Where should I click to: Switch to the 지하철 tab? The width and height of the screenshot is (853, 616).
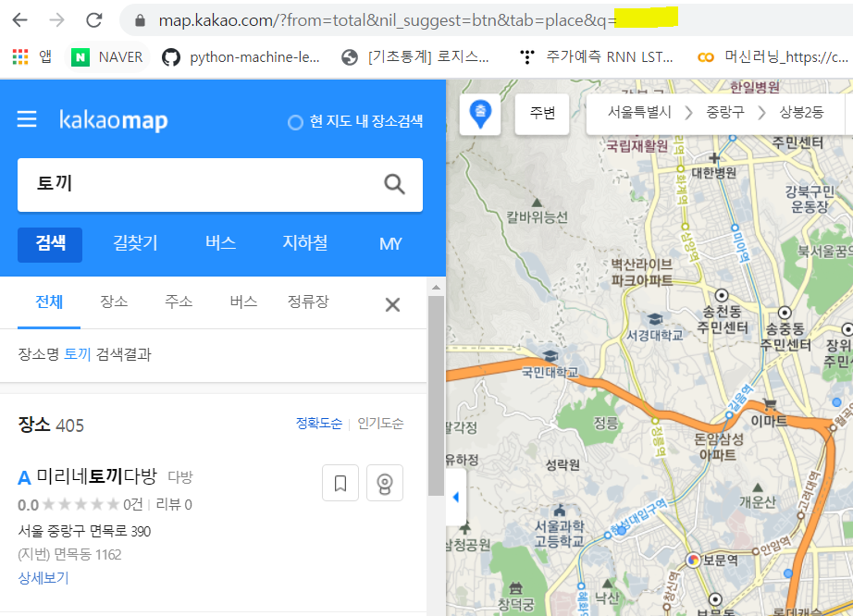(x=304, y=243)
